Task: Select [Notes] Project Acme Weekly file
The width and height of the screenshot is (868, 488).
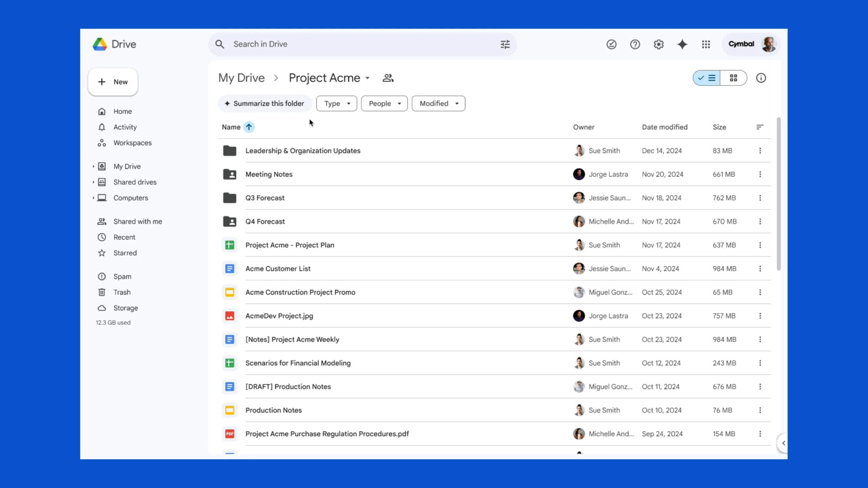Action: pos(494,340)
